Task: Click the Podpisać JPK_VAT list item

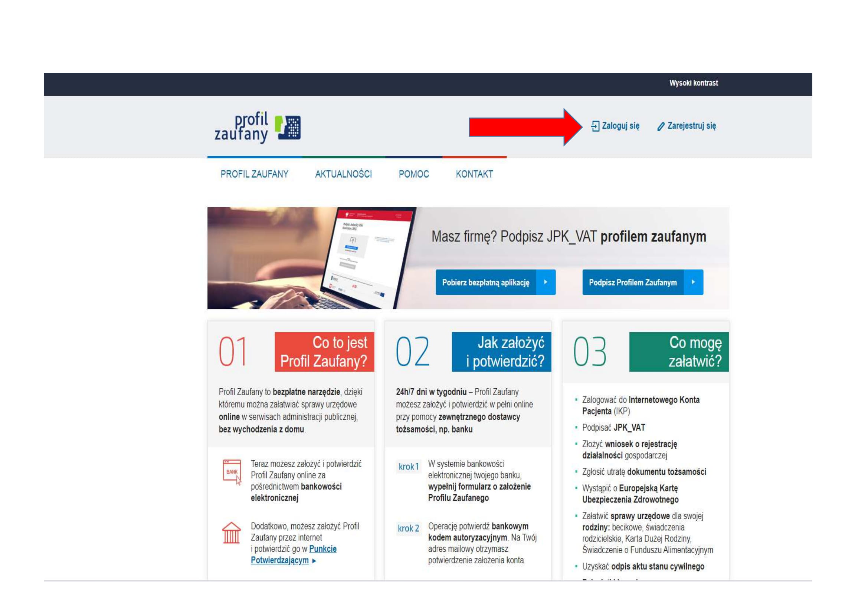Action: coord(613,428)
